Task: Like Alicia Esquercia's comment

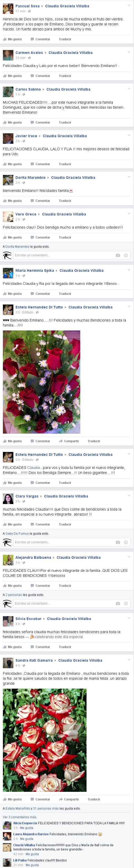Action: point(27,828)
